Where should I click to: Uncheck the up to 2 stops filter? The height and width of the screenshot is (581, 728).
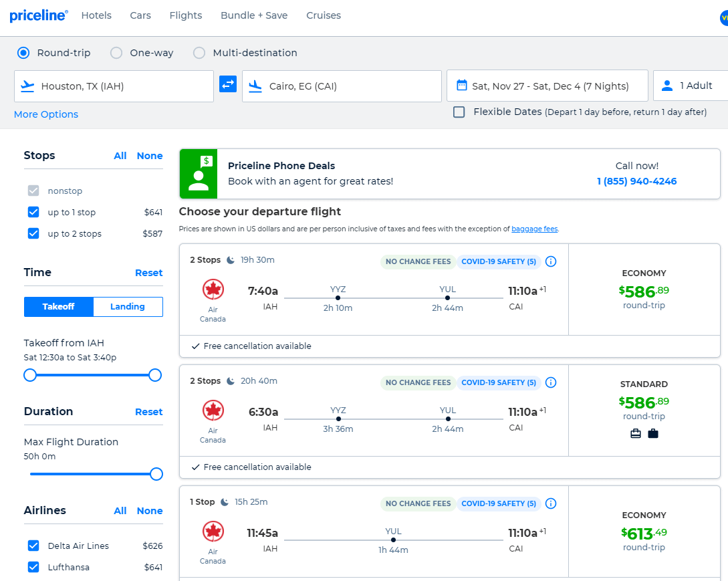coord(33,233)
